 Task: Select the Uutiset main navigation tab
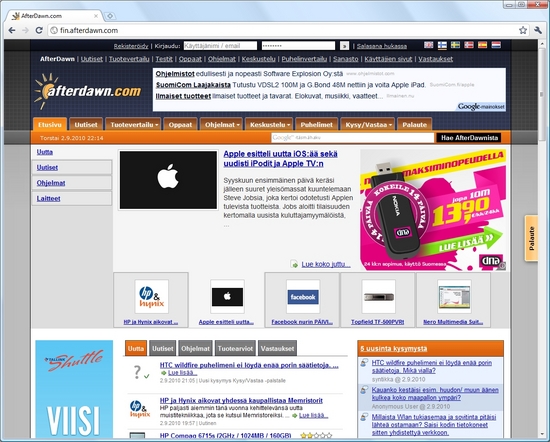coord(86,125)
